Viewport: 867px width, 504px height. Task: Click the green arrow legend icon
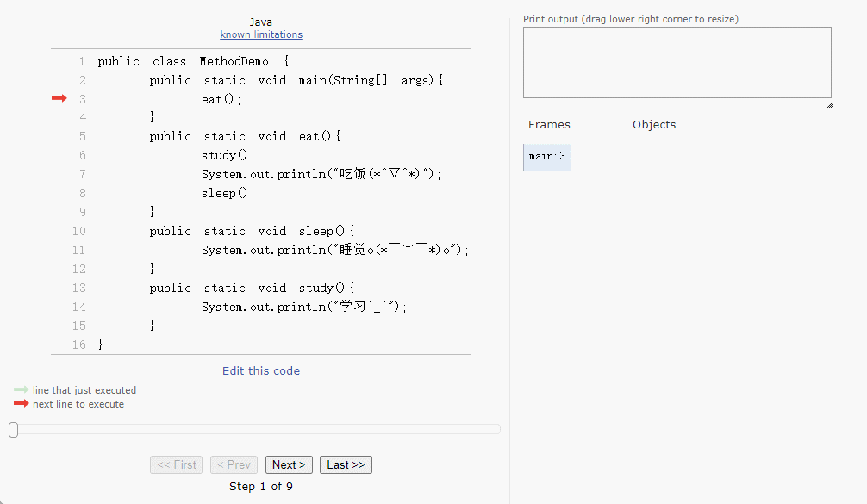click(x=21, y=390)
